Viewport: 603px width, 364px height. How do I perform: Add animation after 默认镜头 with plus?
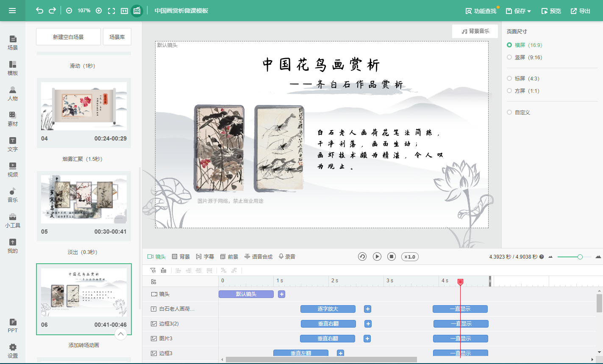(282, 294)
